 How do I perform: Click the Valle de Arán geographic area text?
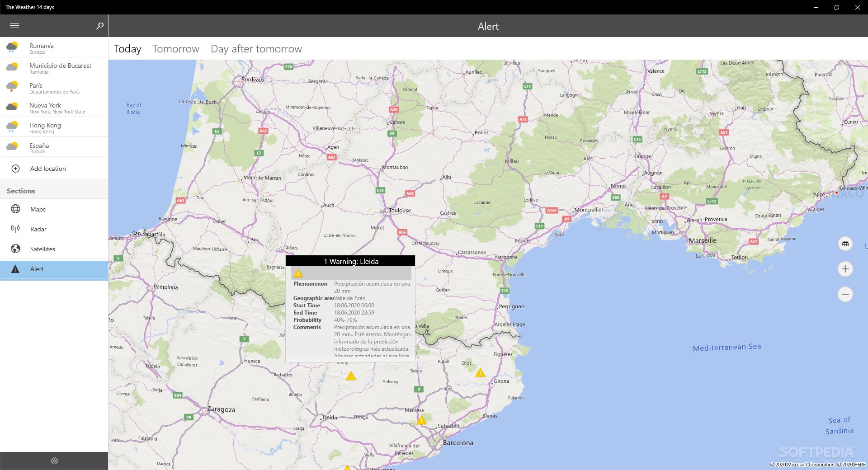tap(349, 298)
